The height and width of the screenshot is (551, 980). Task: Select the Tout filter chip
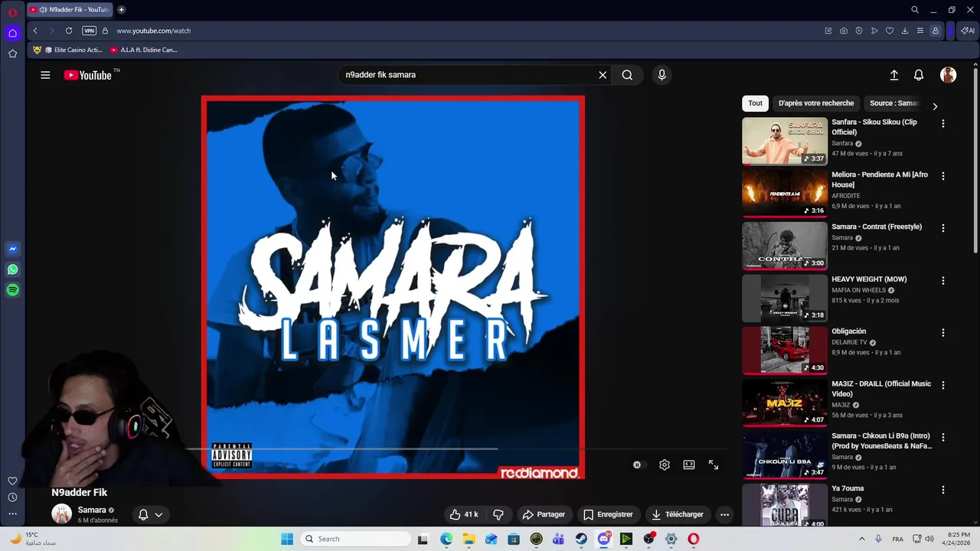[756, 103]
